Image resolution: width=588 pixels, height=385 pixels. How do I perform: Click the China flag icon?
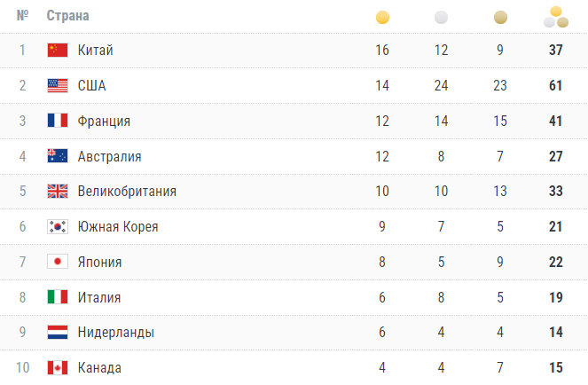tap(58, 50)
